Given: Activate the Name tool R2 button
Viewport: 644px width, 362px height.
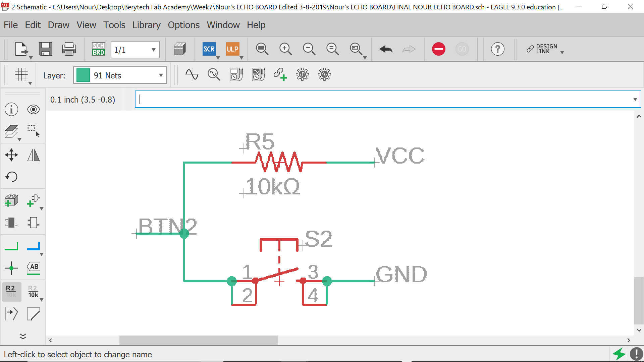Looking at the screenshot, I should click(x=11, y=291).
